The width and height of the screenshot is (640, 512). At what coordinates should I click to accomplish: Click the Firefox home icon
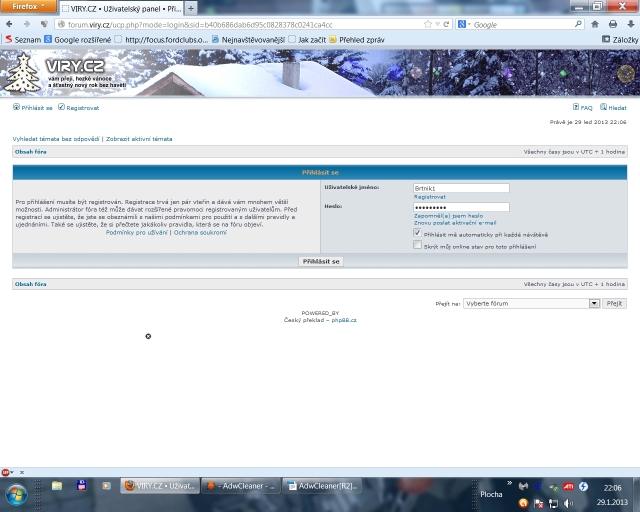597,23
